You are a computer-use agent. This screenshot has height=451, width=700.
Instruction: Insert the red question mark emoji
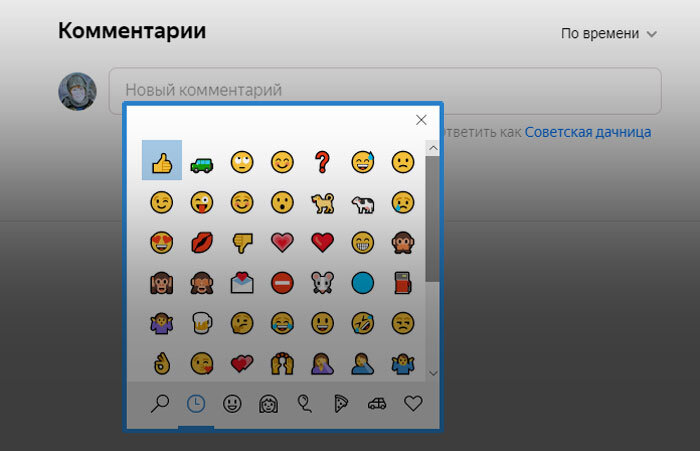322,162
